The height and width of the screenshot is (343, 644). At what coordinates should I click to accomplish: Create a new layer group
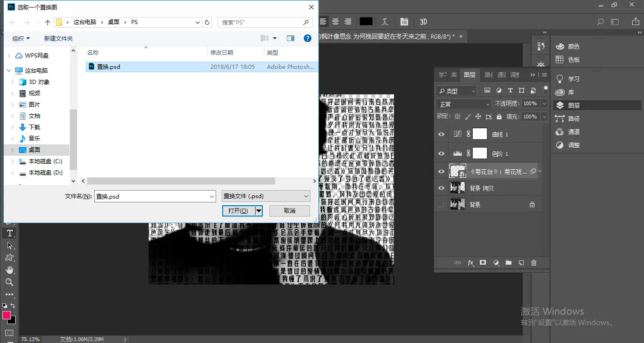coord(509,263)
